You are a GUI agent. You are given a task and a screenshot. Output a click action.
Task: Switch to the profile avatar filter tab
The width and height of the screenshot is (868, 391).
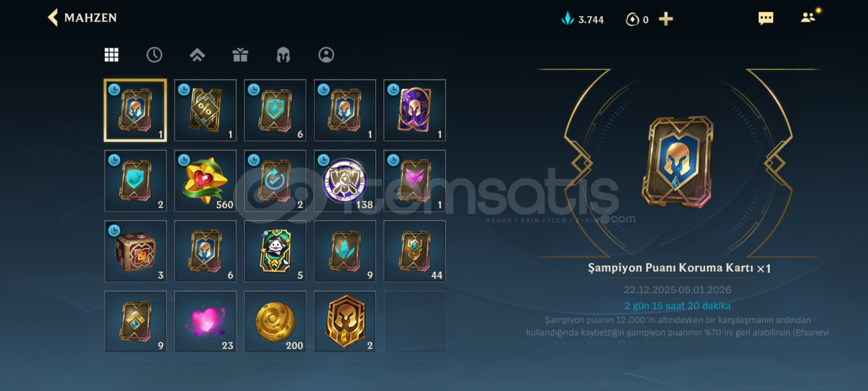(326, 55)
